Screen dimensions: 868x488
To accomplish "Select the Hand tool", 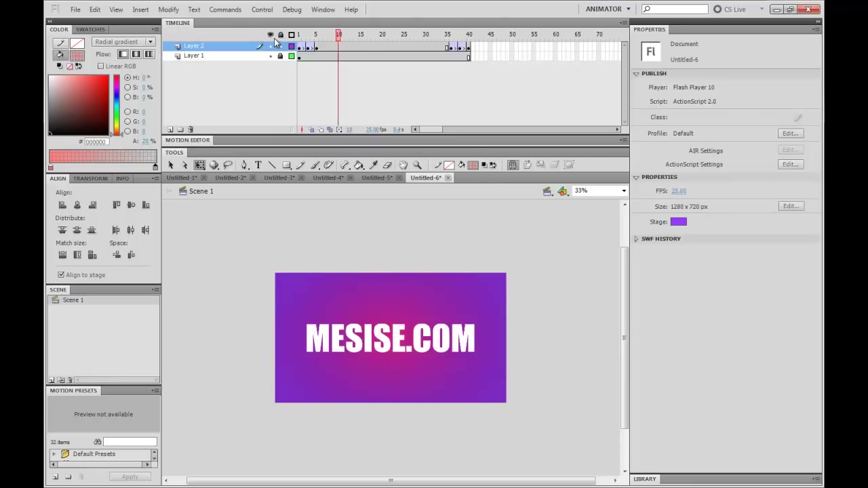I will pos(403,165).
